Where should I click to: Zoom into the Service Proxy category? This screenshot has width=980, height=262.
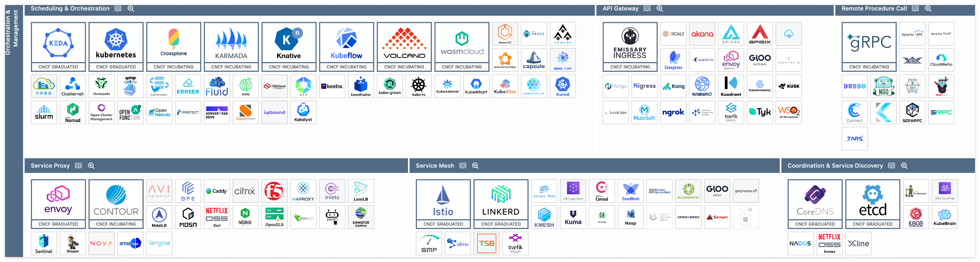(x=91, y=166)
